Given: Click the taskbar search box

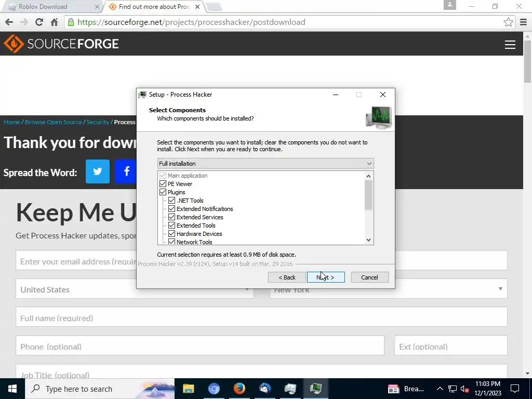Looking at the screenshot, I should click(x=100, y=389).
